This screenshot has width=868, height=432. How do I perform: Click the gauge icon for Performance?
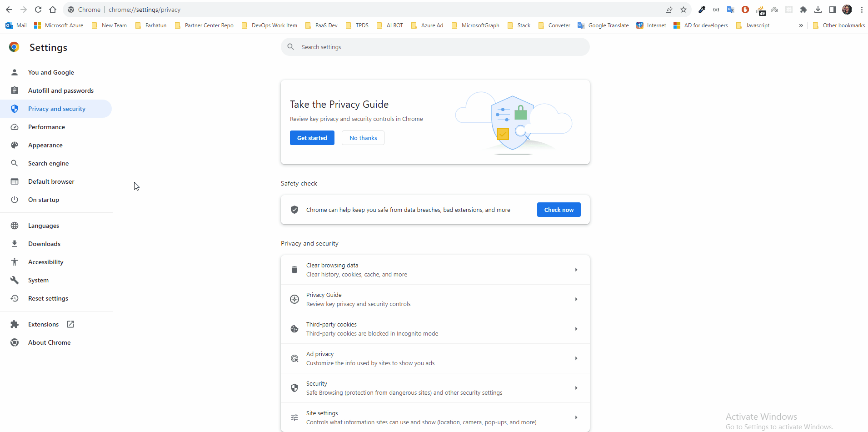click(x=15, y=127)
